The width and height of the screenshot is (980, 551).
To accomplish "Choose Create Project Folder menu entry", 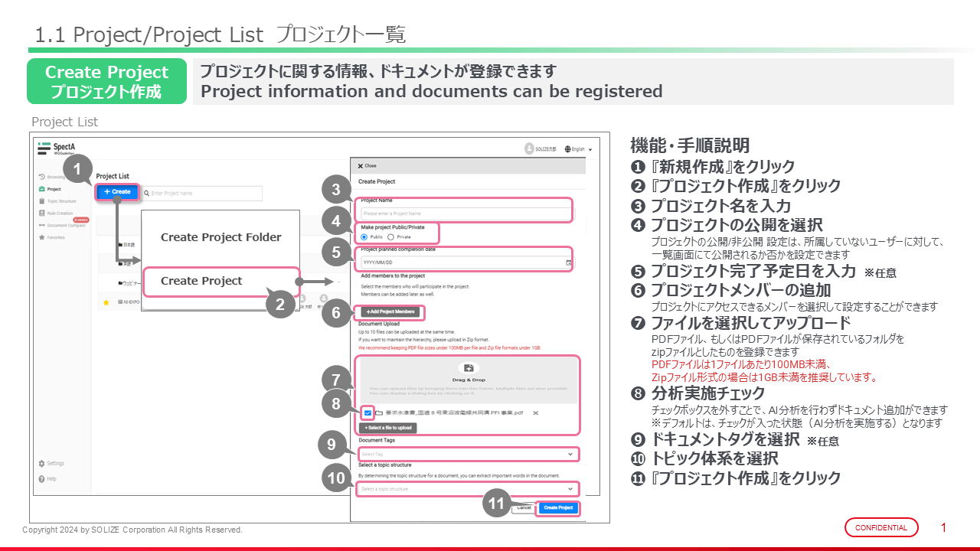I will point(220,237).
